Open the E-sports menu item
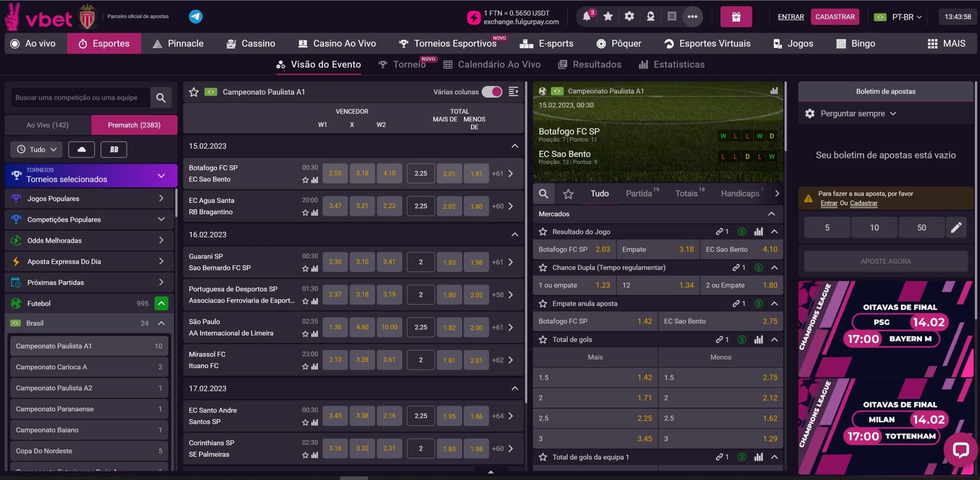The image size is (980, 480). point(548,43)
